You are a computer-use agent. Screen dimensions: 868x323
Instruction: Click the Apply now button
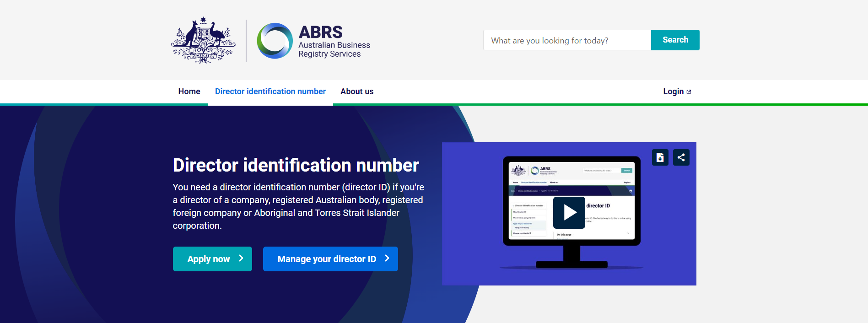tap(212, 259)
